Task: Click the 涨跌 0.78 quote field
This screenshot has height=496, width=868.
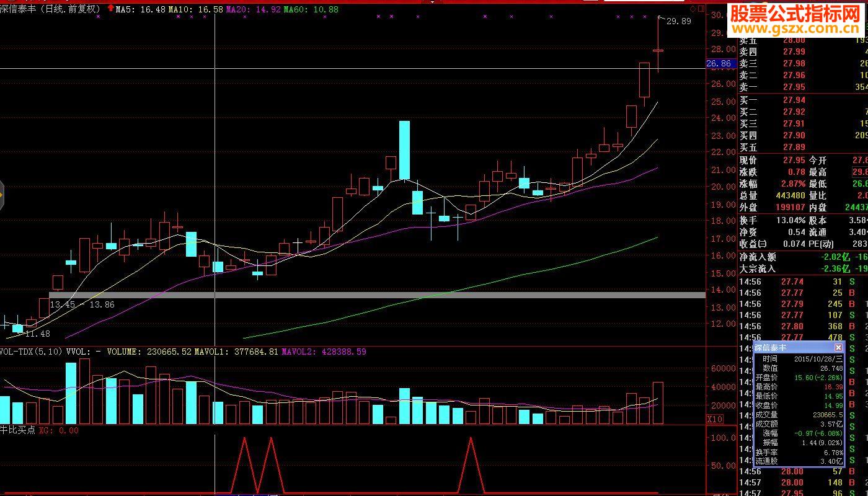Action: (773, 172)
